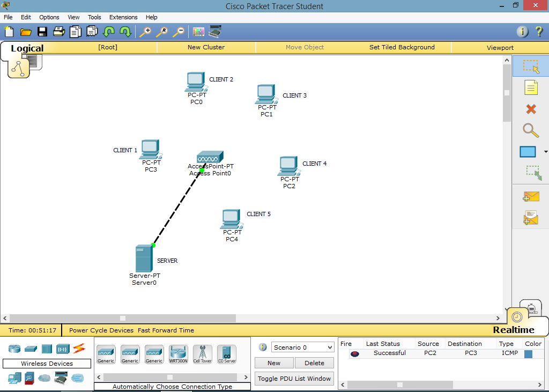This screenshot has width=549, height=392.
Task: Select the Inspect magnifier tool
Action: click(531, 130)
